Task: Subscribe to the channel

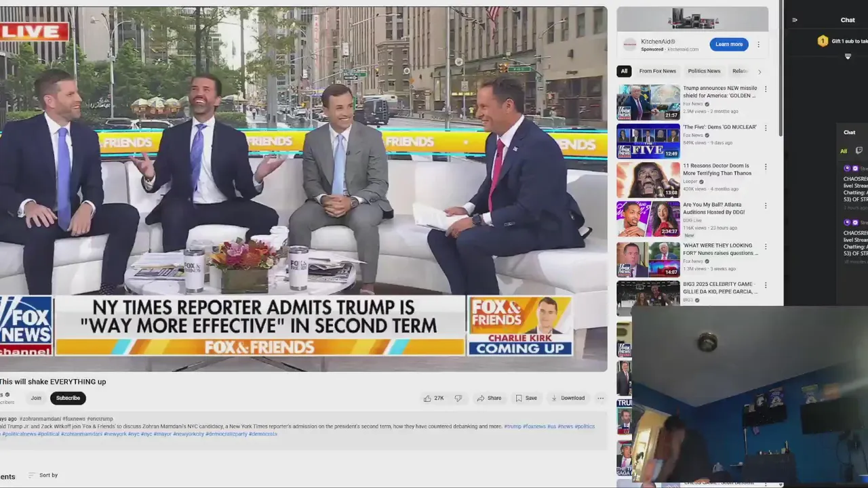Action: [x=68, y=398]
